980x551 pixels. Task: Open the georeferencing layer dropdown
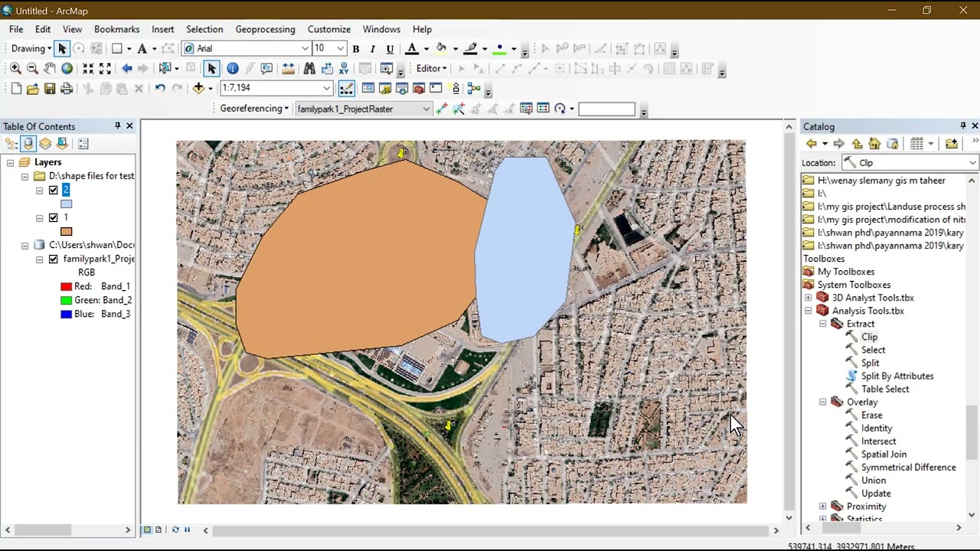click(x=426, y=109)
